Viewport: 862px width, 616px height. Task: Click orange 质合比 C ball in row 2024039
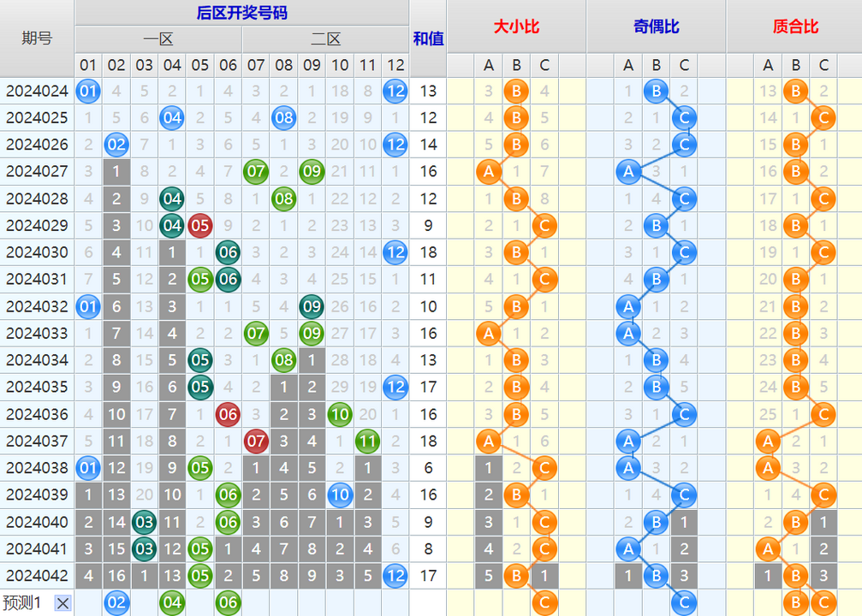tap(824, 495)
